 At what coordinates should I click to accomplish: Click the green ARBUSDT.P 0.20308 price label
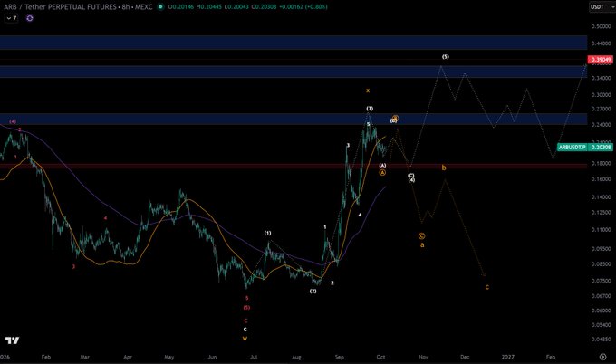[584, 148]
